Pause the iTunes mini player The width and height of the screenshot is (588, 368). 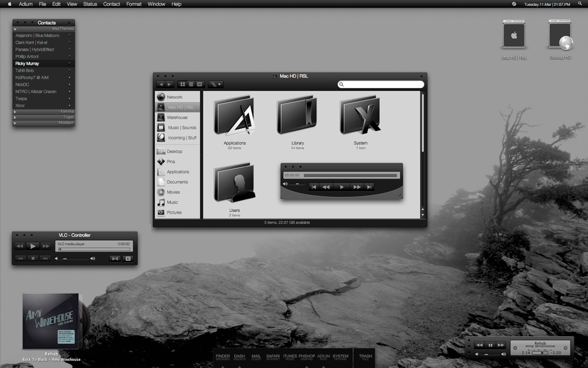[490, 345]
